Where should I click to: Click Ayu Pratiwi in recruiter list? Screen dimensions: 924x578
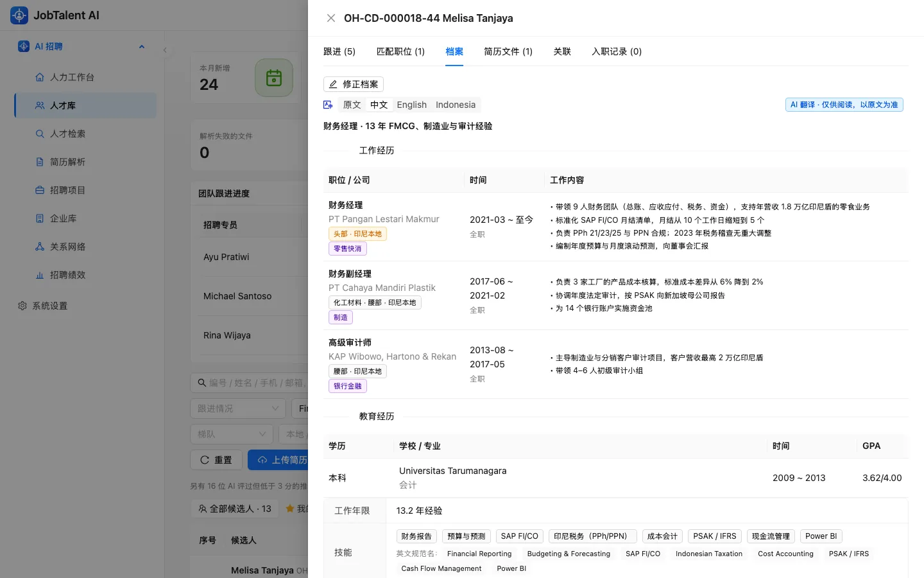[x=227, y=257]
